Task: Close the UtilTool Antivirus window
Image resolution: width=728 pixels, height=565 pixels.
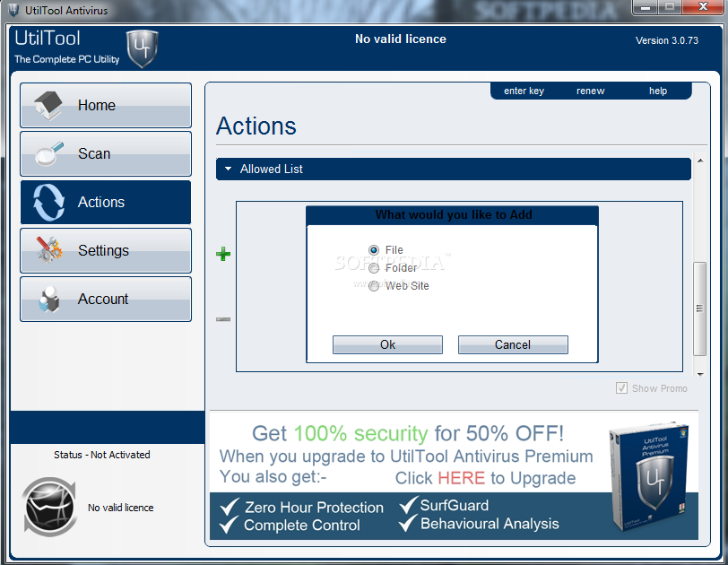Action: [703, 7]
